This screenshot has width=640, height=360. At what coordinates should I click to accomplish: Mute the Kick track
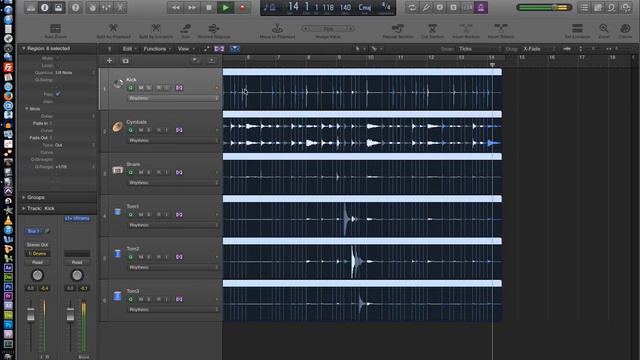click(141, 88)
